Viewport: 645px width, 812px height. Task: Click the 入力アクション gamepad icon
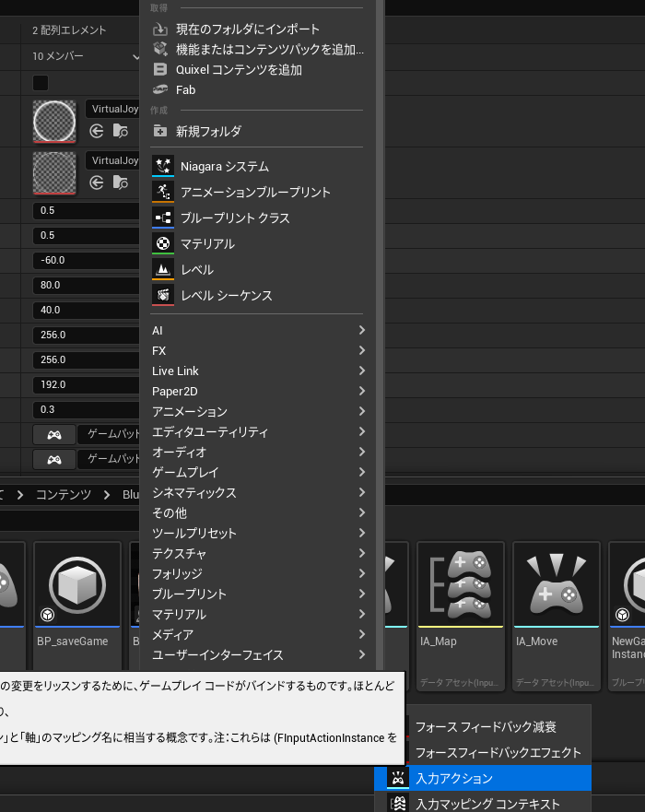pyautogui.click(x=398, y=778)
